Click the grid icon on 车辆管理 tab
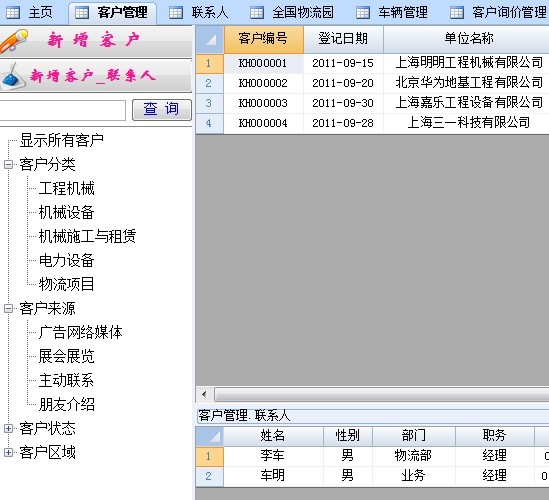 [363, 13]
